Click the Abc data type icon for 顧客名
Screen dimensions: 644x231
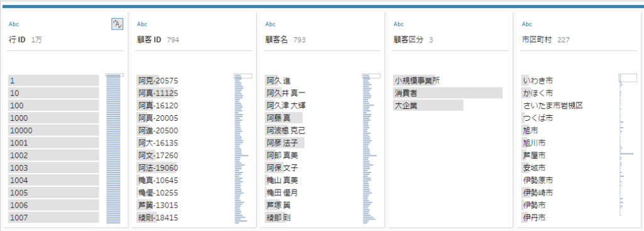pyautogui.click(x=270, y=25)
